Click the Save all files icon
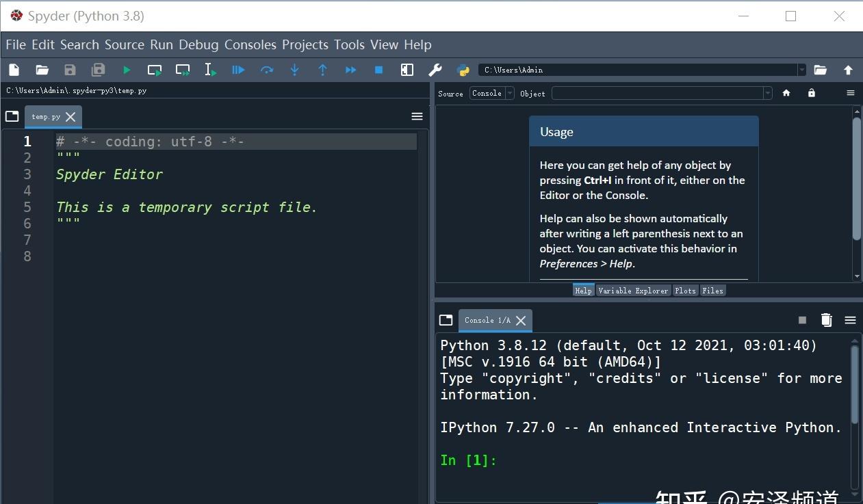Image resolution: width=863 pixels, height=504 pixels. 99,70
